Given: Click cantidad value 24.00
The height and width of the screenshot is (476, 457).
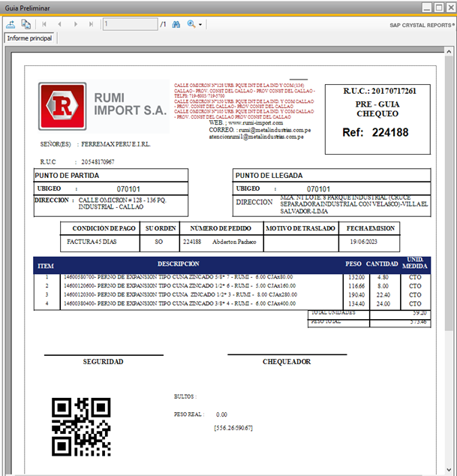Looking at the screenshot, I should (383, 303).
